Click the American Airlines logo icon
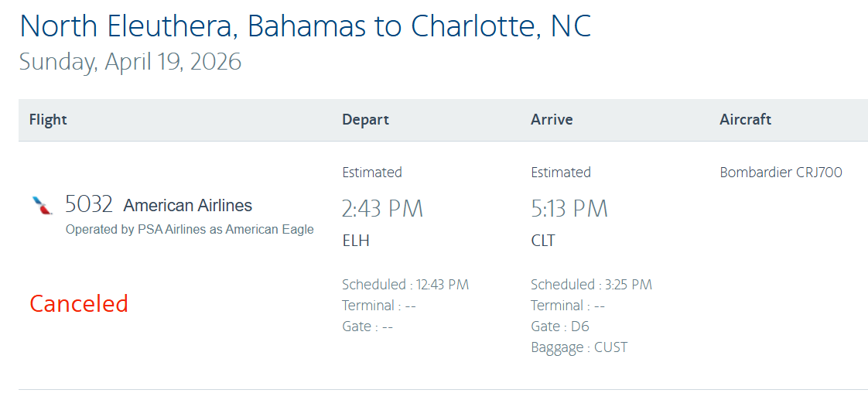Image resolution: width=868 pixels, height=400 pixels. tap(42, 205)
